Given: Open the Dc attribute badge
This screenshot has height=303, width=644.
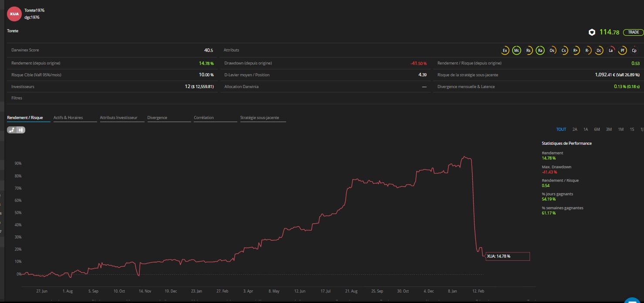Looking at the screenshot, I should 599,51.
